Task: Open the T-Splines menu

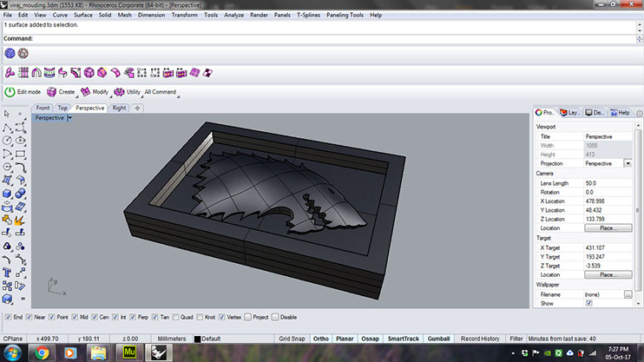Action: tap(308, 15)
